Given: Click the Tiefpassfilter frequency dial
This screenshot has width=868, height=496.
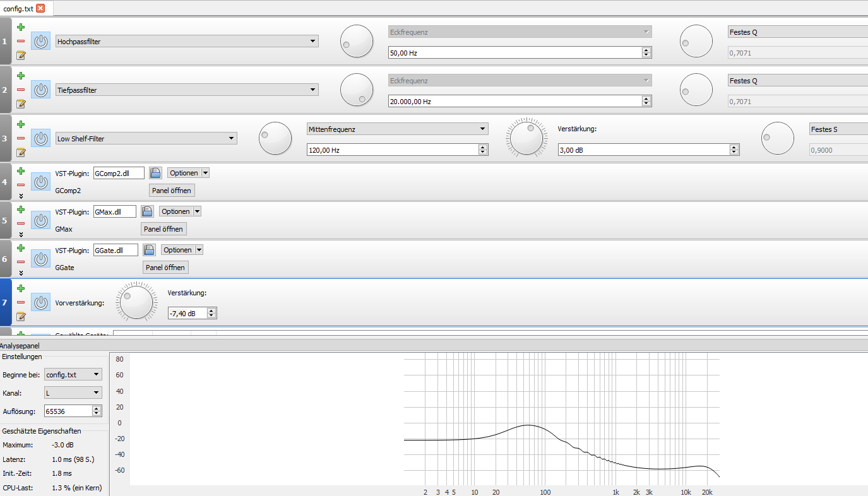Looking at the screenshot, I should [x=357, y=90].
